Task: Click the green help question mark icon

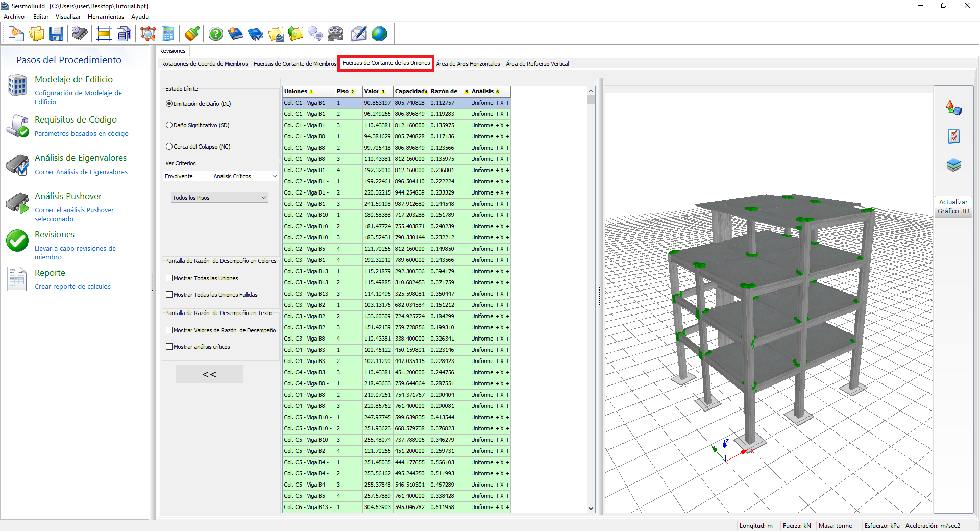Action: point(216,34)
